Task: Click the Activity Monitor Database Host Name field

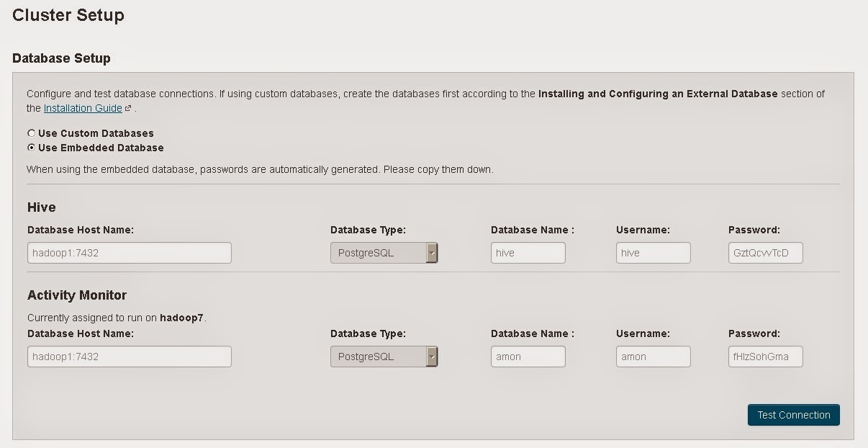Action: [x=128, y=357]
